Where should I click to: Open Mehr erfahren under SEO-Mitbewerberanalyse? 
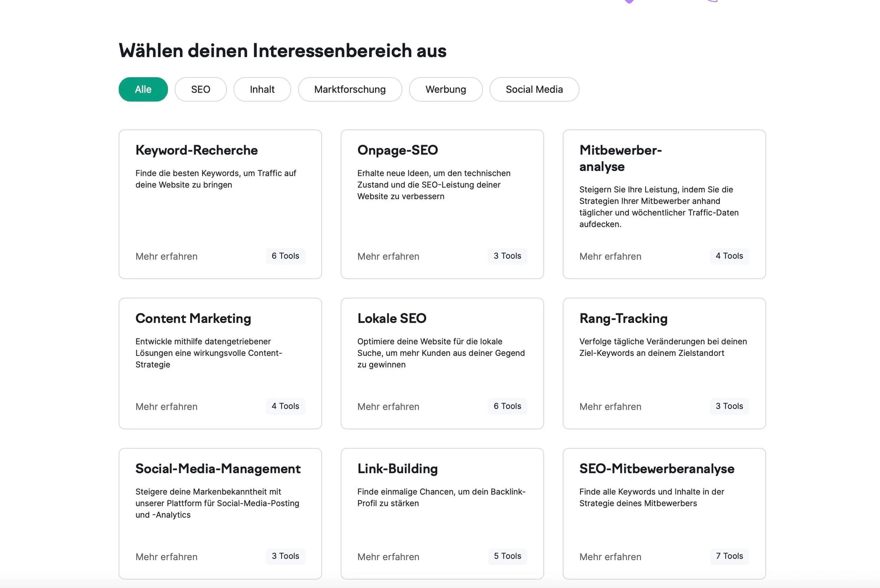click(x=610, y=557)
